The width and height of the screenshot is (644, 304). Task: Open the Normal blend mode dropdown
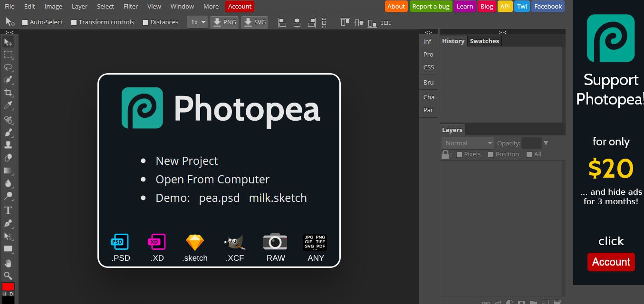[x=468, y=143]
